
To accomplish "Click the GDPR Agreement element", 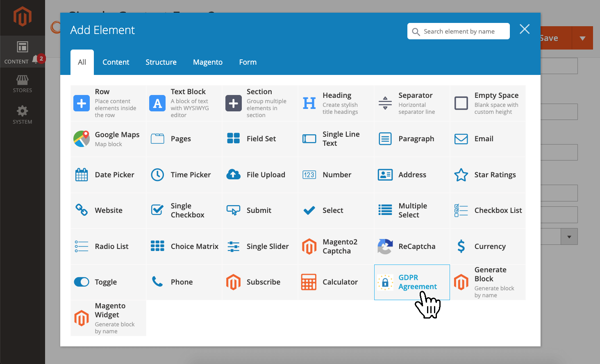I will pos(411,282).
